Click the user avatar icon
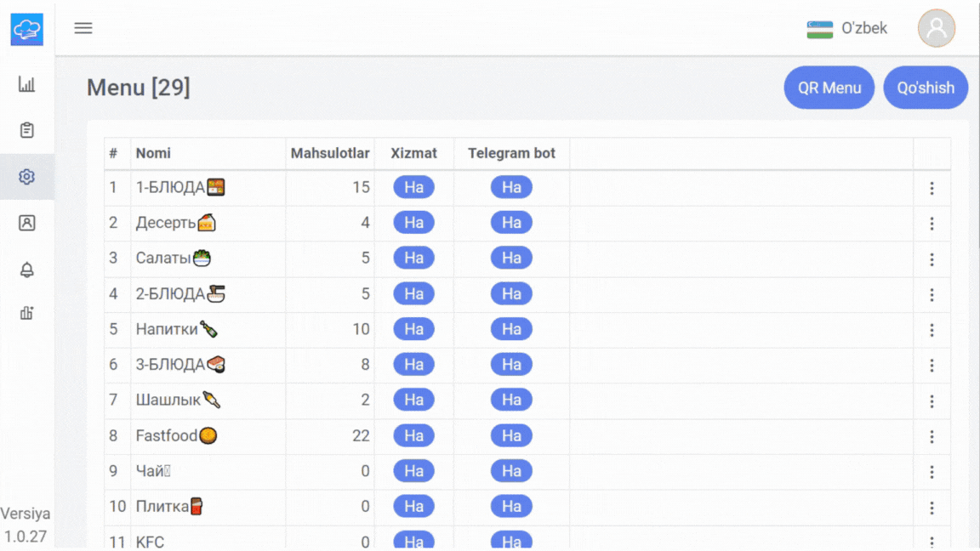The image size is (980, 551). pos(937,28)
